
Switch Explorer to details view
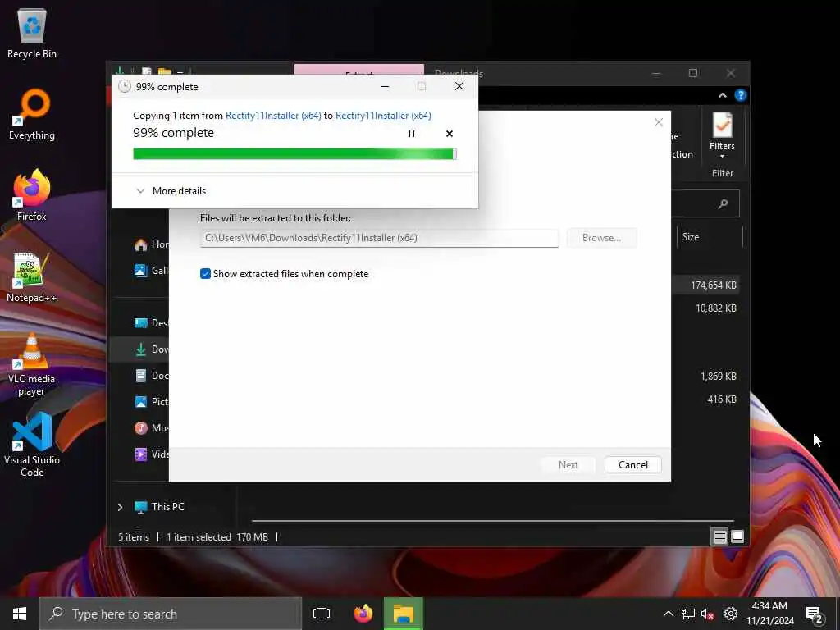tap(720, 536)
